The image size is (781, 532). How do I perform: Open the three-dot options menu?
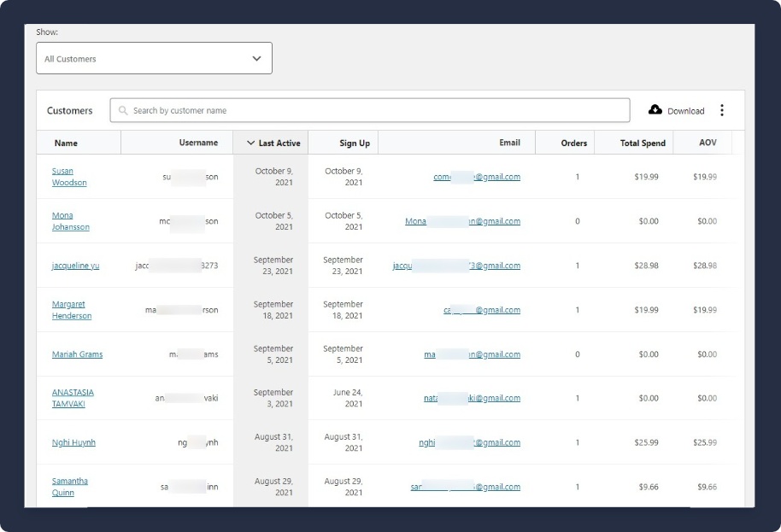722,110
